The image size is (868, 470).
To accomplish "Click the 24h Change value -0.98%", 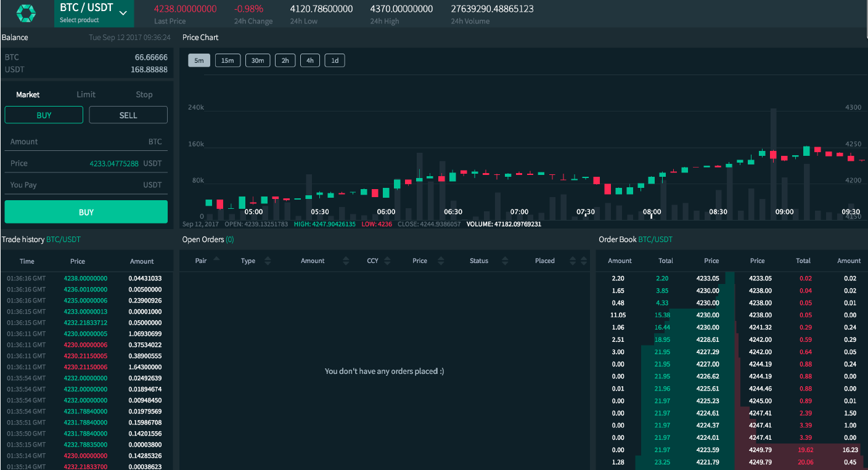I will pos(249,9).
